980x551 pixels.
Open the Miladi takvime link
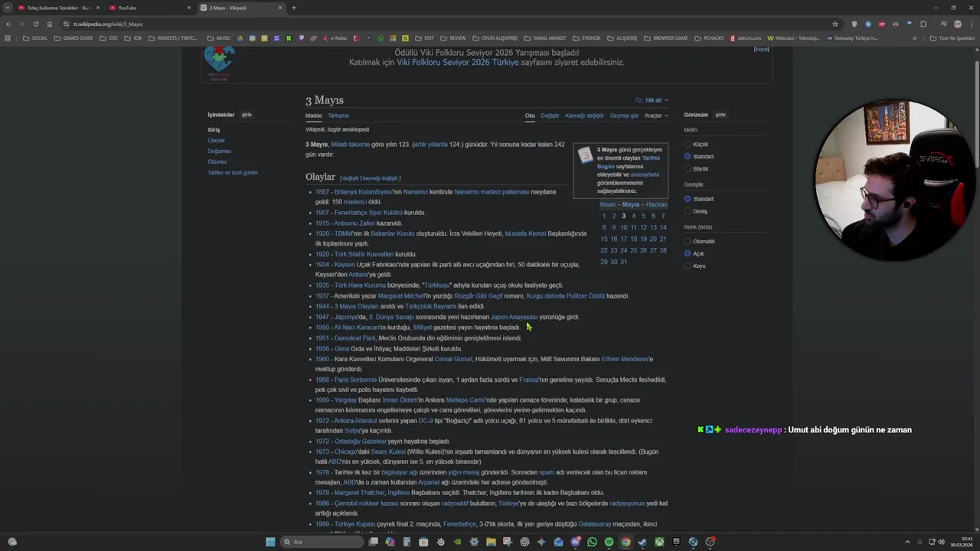pyautogui.click(x=350, y=144)
